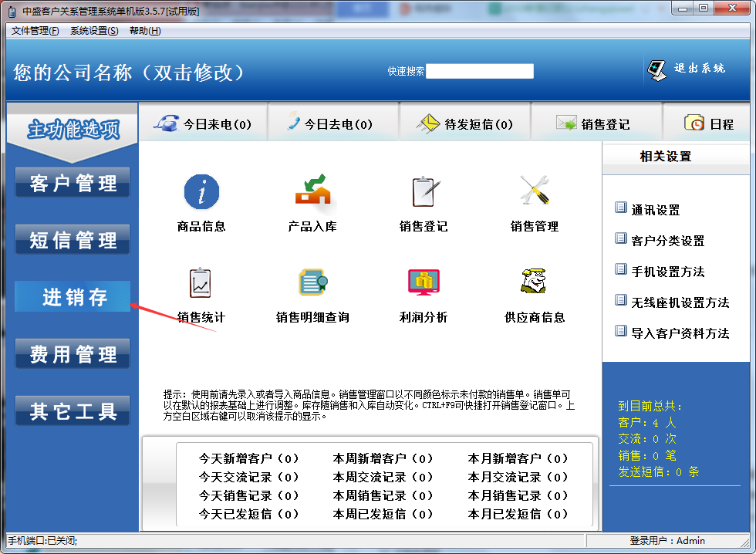
Task: Open the 销售管理 tools icon
Action: (x=535, y=190)
